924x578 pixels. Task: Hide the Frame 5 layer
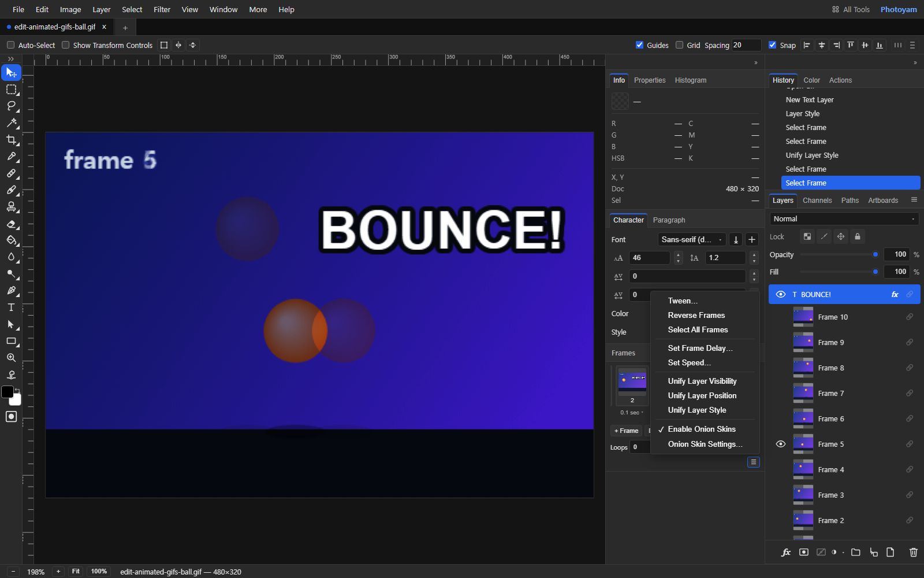tap(781, 444)
